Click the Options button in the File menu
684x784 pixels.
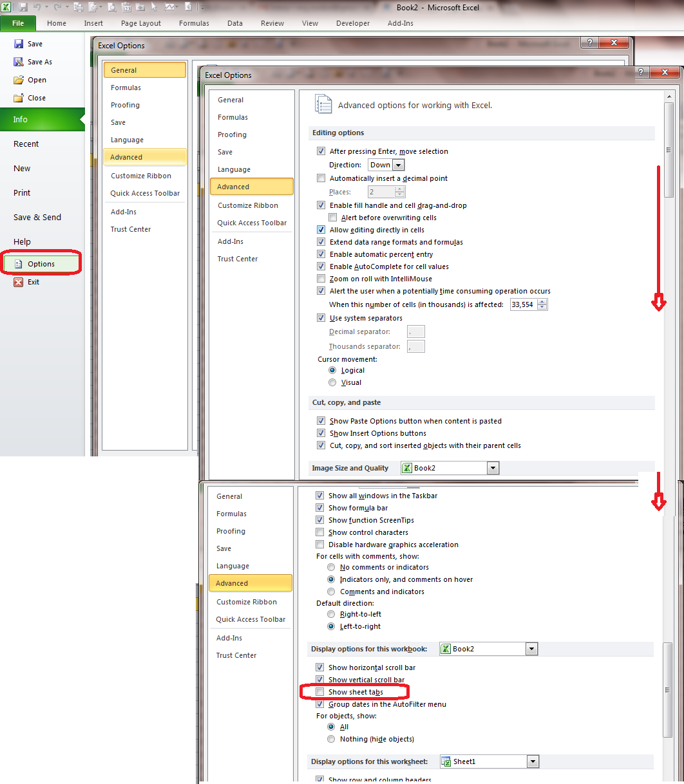tap(41, 264)
